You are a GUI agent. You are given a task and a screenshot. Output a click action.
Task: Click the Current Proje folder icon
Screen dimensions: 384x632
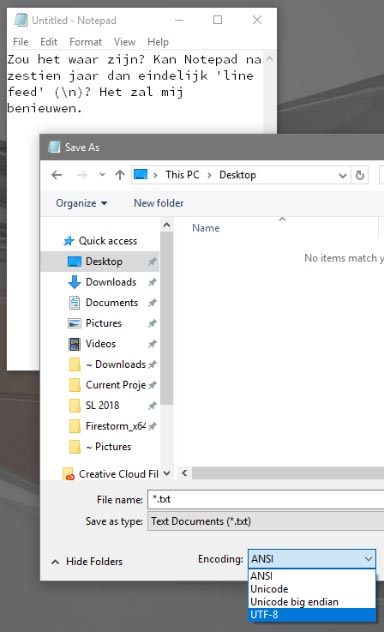click(x=75, y=385)
